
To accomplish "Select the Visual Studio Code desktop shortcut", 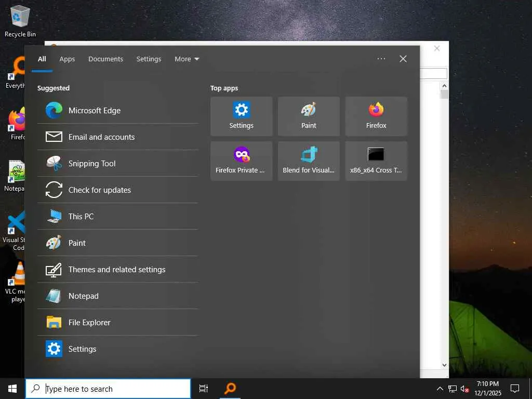I will pyautogui.click(x=14, y=231).
